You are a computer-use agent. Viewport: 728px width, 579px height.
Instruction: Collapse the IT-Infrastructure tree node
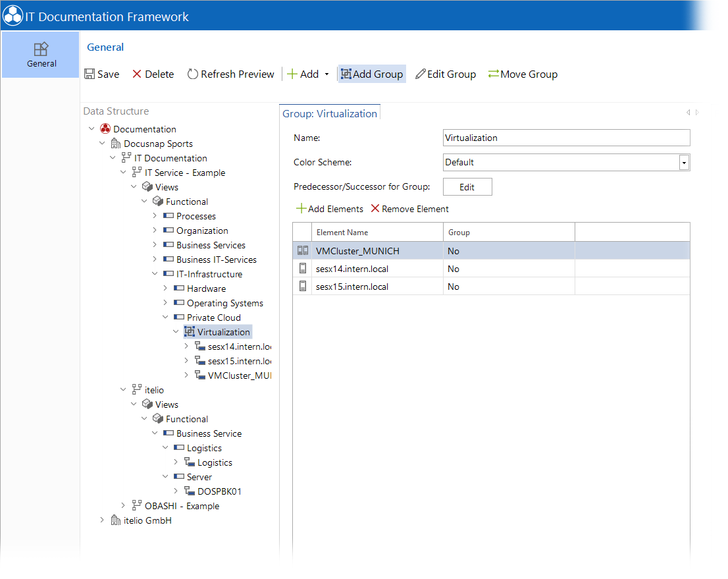155,274
